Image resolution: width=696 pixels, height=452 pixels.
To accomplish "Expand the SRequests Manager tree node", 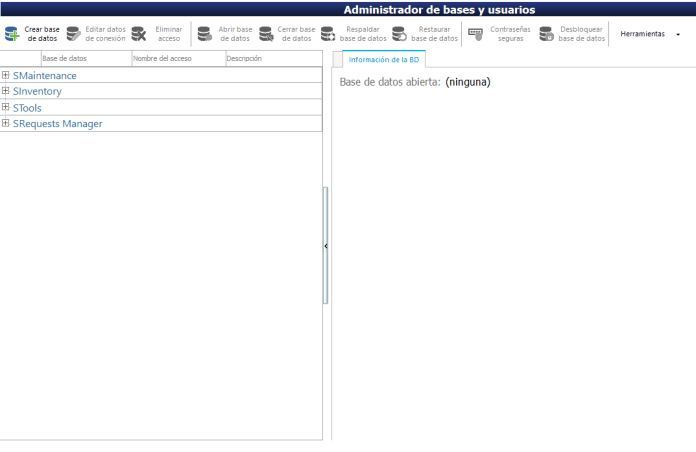I will [x=6, y=123].
